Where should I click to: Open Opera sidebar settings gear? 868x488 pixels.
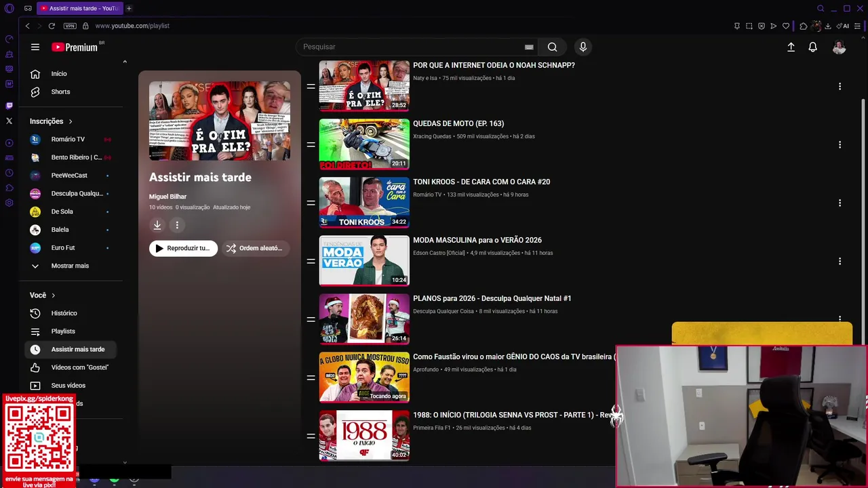click(9, 203)
